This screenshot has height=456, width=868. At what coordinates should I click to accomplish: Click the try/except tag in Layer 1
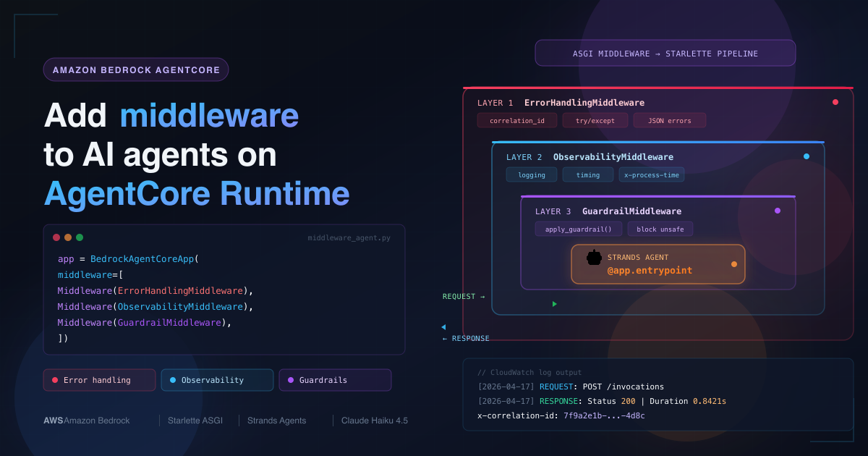[595, 120]
